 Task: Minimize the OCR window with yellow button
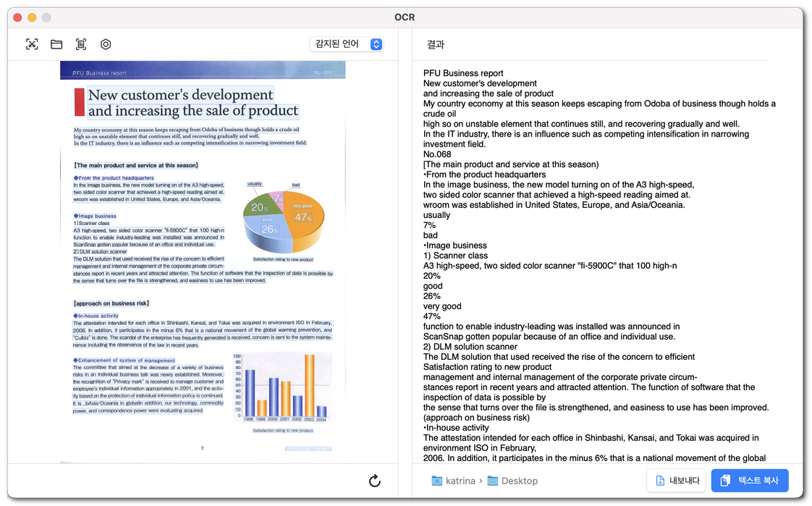tap(32, 17)
